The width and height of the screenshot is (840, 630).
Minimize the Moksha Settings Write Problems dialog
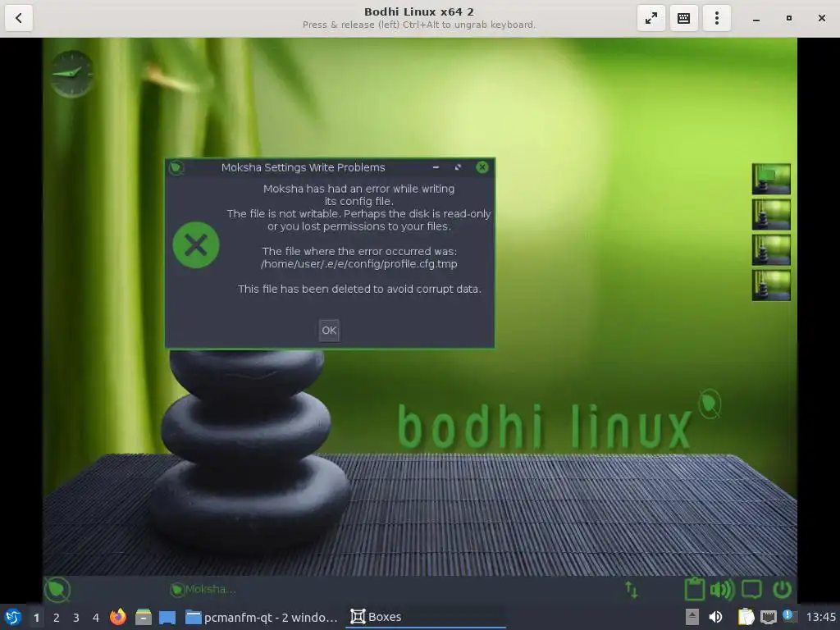[436, 167]
